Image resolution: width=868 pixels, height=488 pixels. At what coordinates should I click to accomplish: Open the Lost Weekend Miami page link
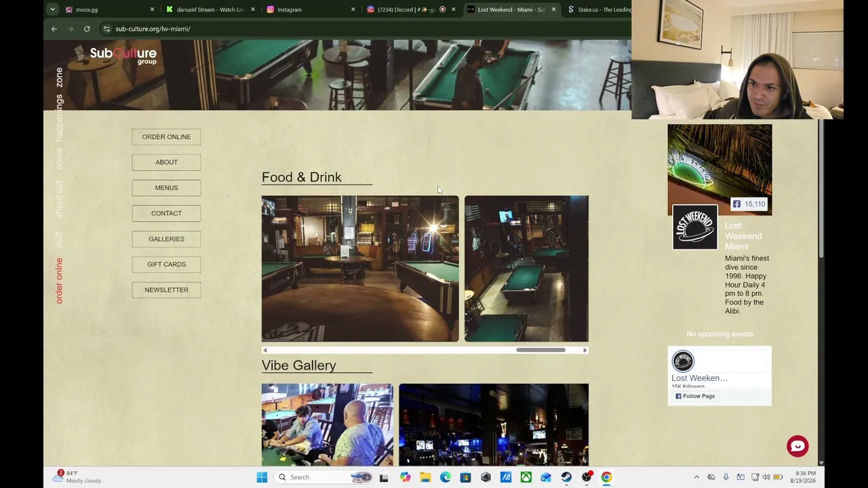tap(743, 236)
